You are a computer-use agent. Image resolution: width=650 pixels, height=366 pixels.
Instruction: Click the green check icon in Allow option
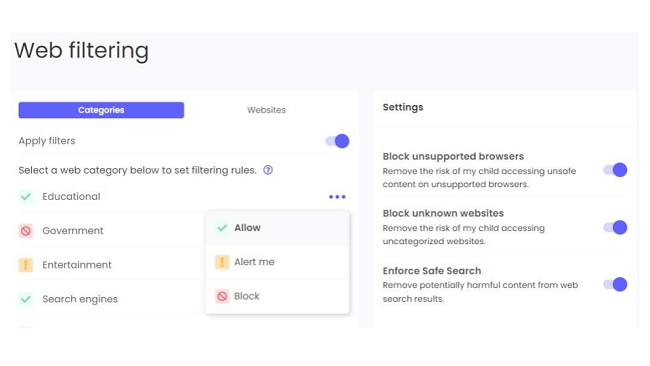pyautogui.click(x=222, y=228)
